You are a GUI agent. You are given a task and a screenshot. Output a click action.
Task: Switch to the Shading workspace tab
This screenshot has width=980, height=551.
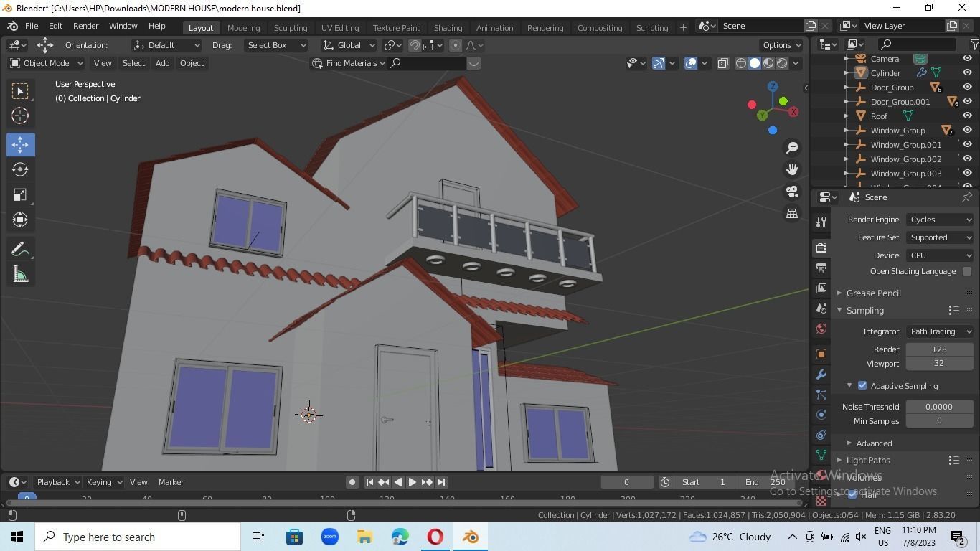point(448,27)
